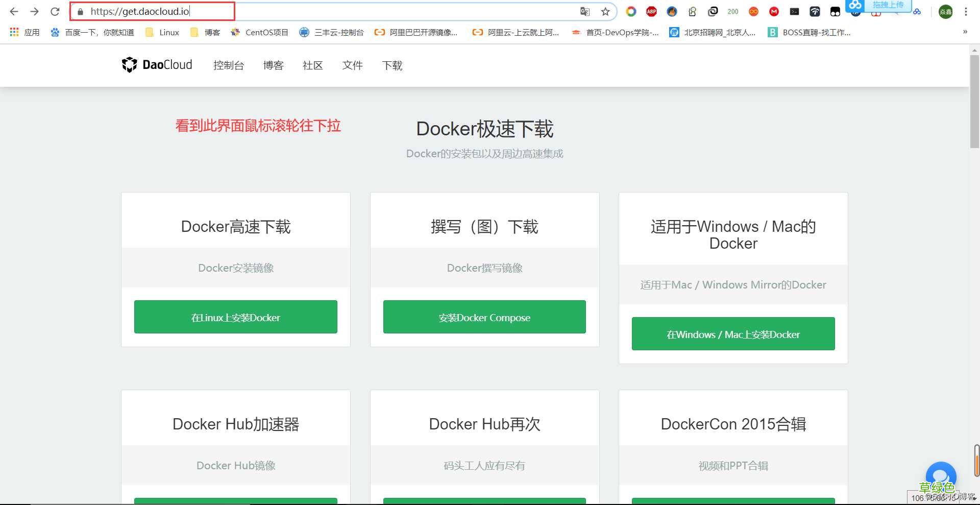This screenshot has width=980, height=505.
Task: Open the Linux bookmarks folder
Action: tap(161, 32)
